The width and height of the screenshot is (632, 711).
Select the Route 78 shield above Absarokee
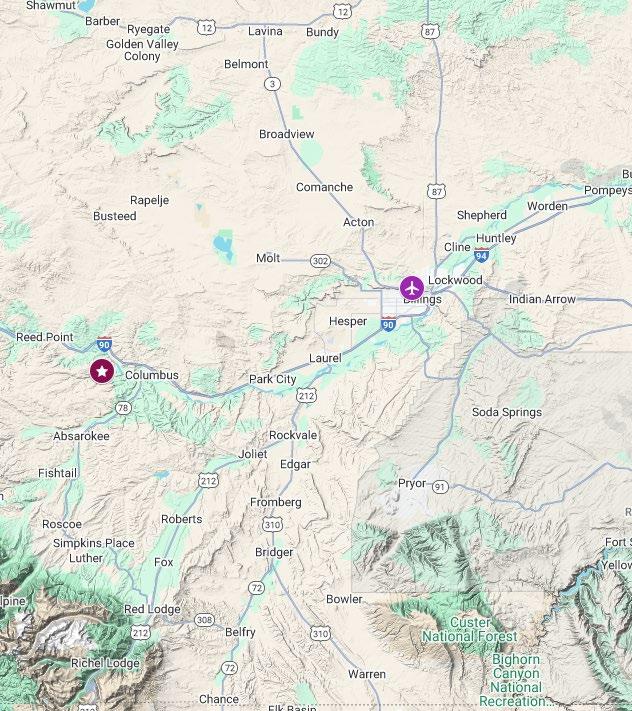[x=123, y=408]
